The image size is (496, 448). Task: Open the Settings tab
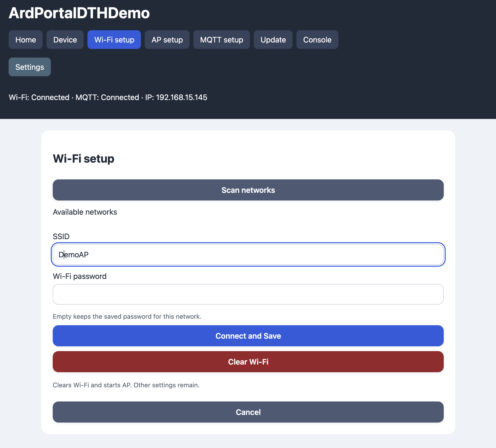30,67
